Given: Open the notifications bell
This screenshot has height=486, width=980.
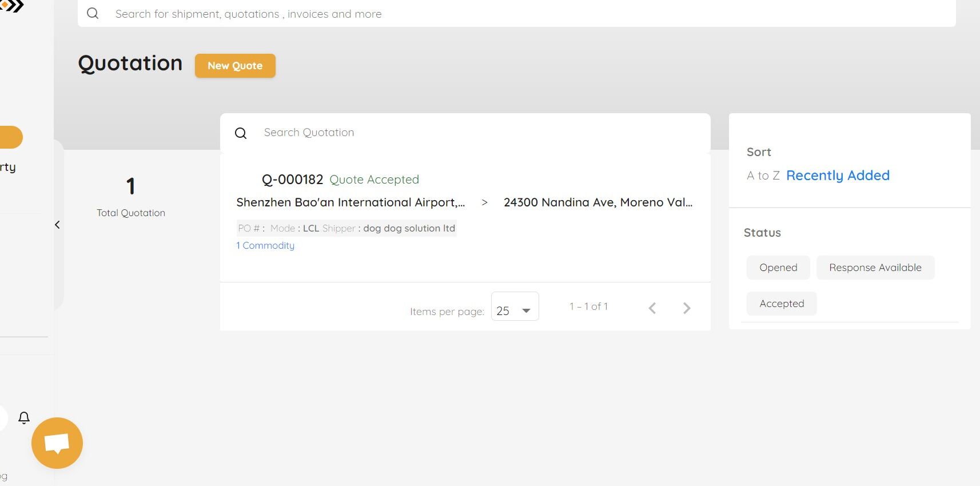Looking at the screenshot, I should coord(24,418).
